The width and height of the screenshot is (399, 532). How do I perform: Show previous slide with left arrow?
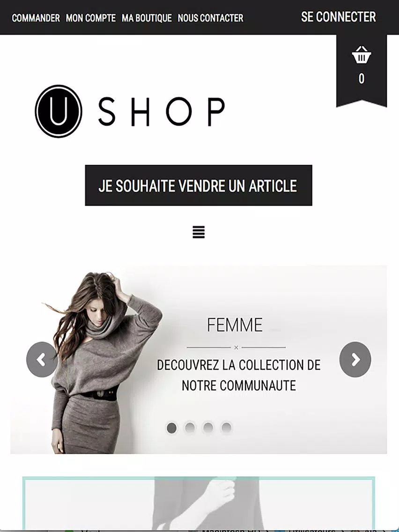coord(42,359)
